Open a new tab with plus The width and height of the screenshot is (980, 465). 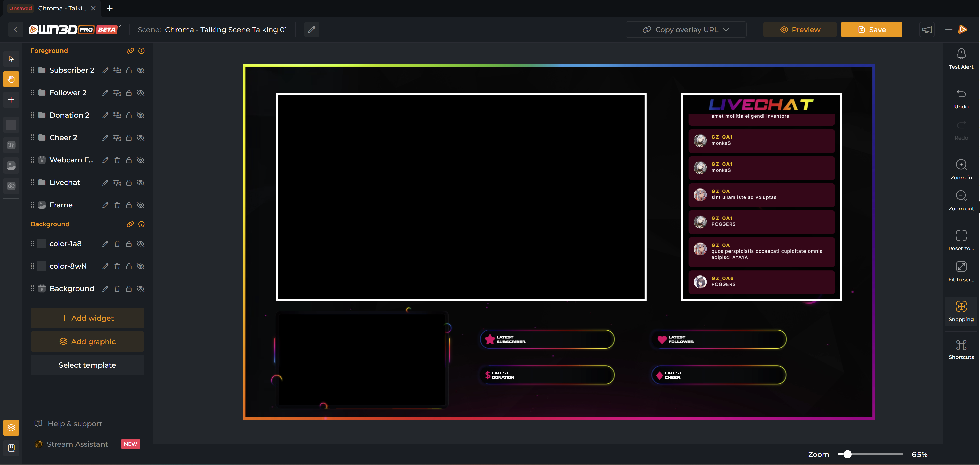[x=110, y=8]
